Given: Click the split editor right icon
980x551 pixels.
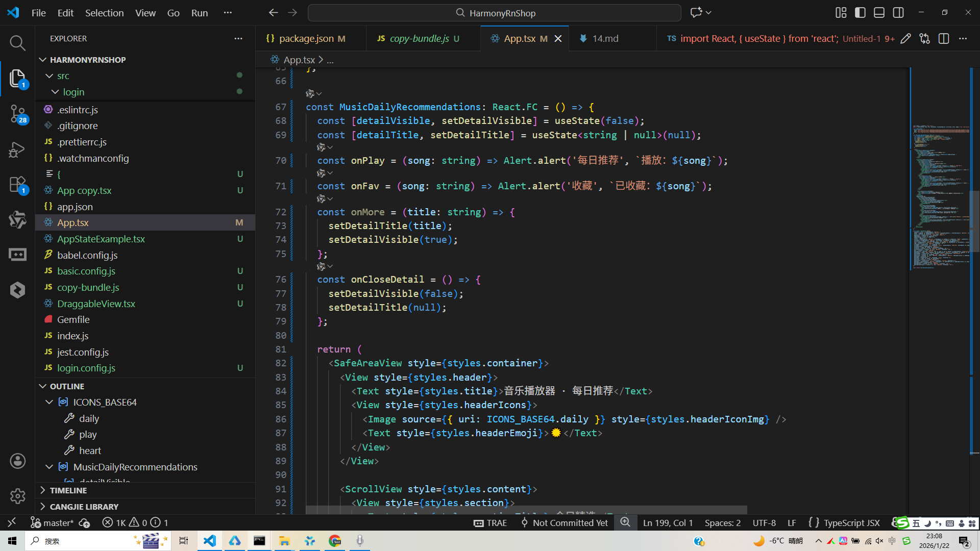Looking at the screenshot, I should click(944, 39).
